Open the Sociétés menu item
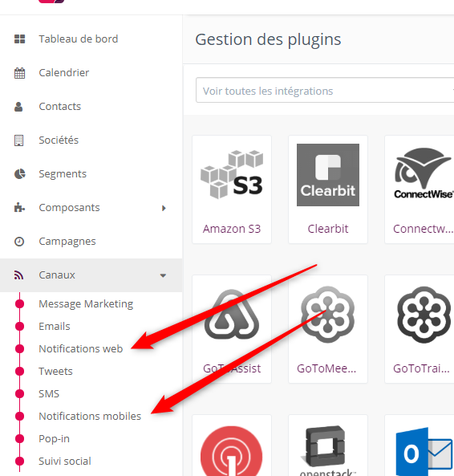 coord(59,140)
